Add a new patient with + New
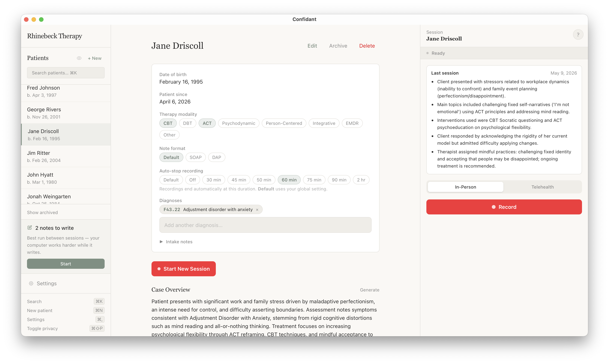609x364 pixels. [x=95, y=58]
